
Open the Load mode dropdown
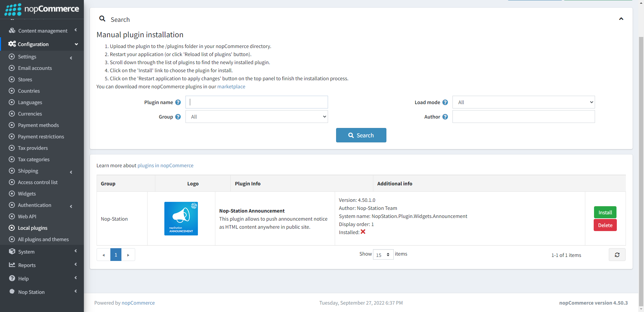point(524,102)
